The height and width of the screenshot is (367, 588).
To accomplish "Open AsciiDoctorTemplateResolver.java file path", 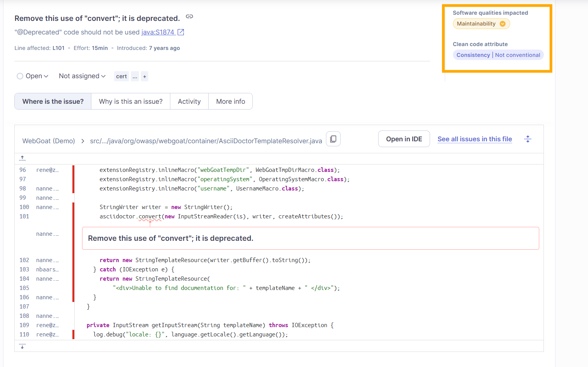I will pos(206,141).
